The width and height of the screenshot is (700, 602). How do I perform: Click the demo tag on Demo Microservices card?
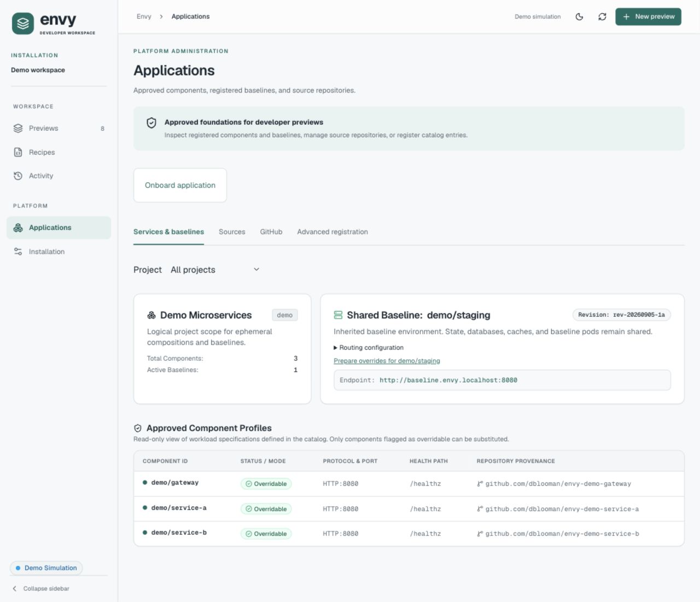coord(284,315)
